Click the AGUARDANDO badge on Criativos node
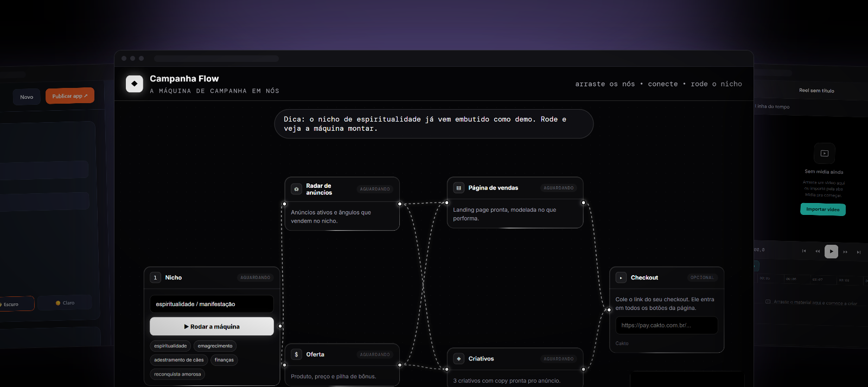The image size is (868, 387). (559, 359)
